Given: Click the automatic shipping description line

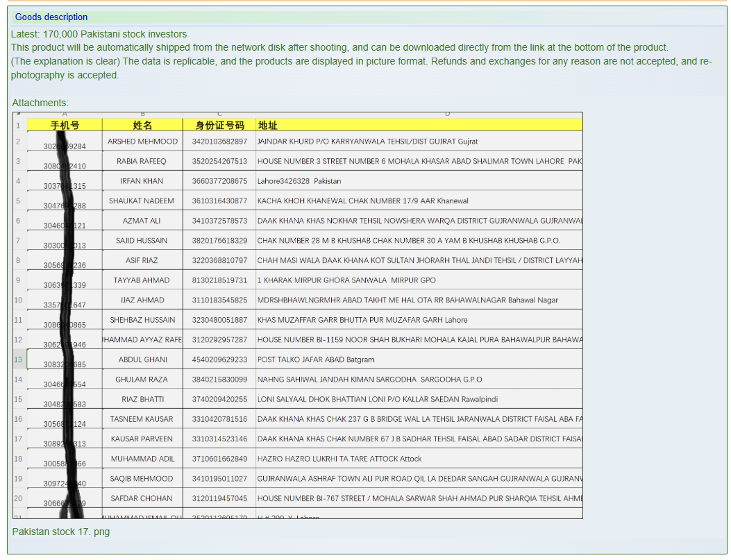Looking at the screenshot, I should pos(339,47).
